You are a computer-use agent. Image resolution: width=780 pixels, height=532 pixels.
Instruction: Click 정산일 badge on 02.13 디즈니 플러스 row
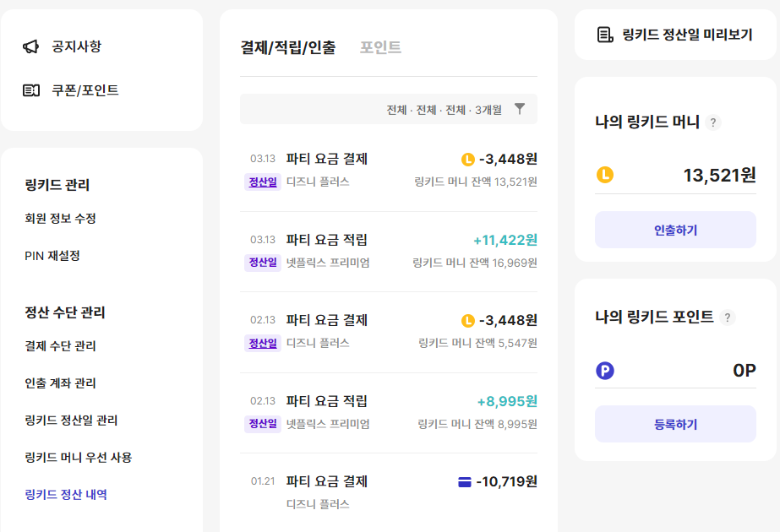[x=263, y=343]
